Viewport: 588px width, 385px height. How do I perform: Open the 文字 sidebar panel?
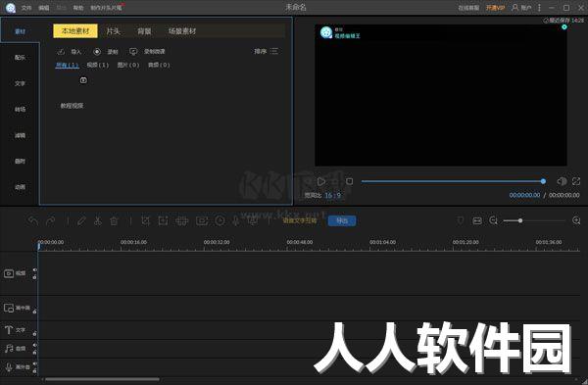[20, 83]
